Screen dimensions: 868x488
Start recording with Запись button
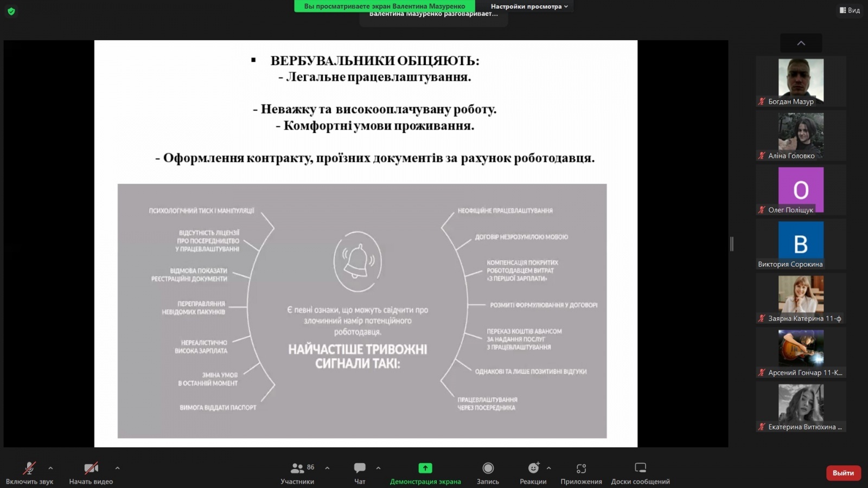tap(488, 473)
